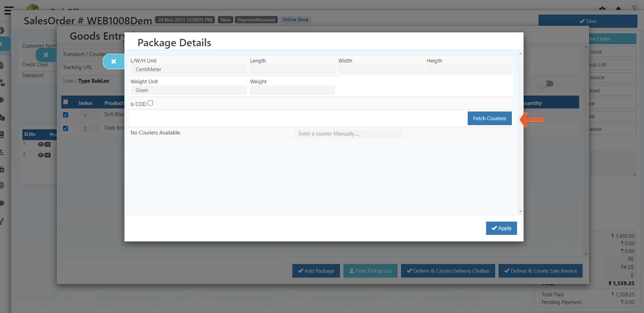Click Goods Entry scrollbar up arrow
This screenshot has width=644, height=313.
(586, 47)
